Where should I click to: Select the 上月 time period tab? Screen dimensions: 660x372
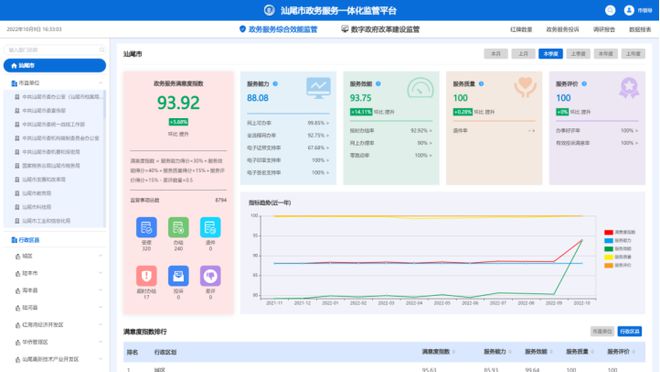523,54
